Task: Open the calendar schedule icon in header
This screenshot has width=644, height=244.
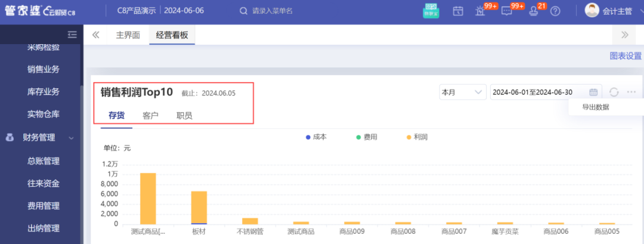Action: coord(458,11)
